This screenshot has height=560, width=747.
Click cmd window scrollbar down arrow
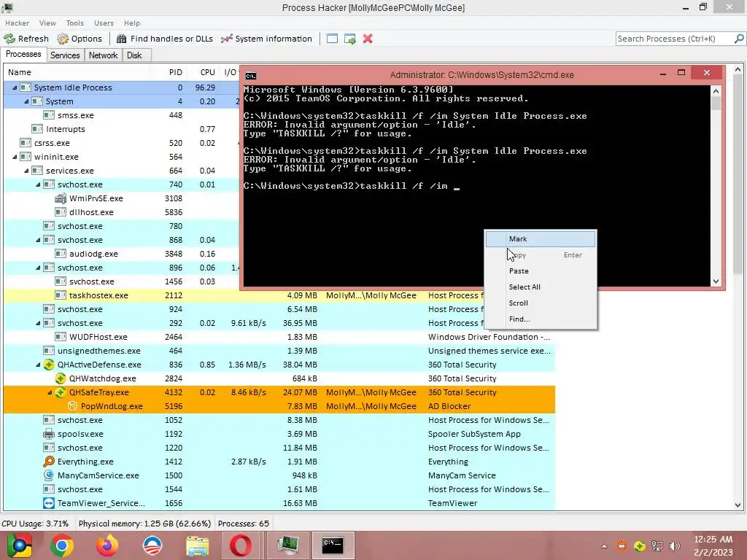pyautogui.click(x=716, y=281)
